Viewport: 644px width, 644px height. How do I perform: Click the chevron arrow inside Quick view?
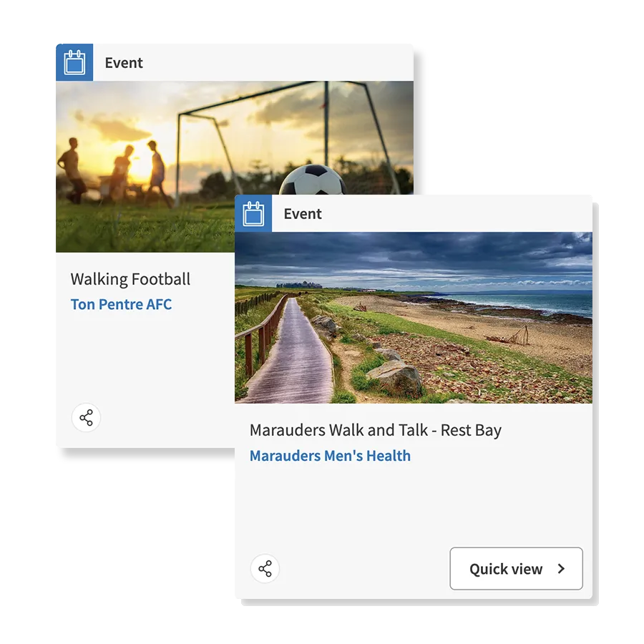coord(561,569)
